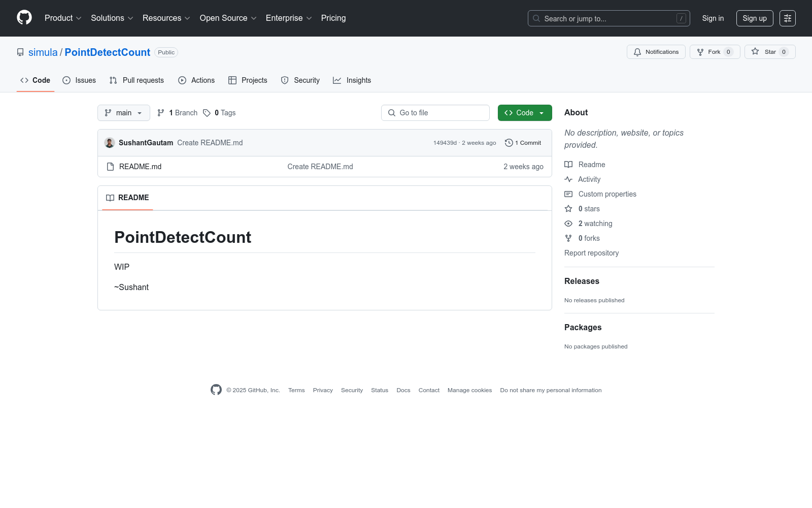Open the Pull requests tab

pos(137,80)
